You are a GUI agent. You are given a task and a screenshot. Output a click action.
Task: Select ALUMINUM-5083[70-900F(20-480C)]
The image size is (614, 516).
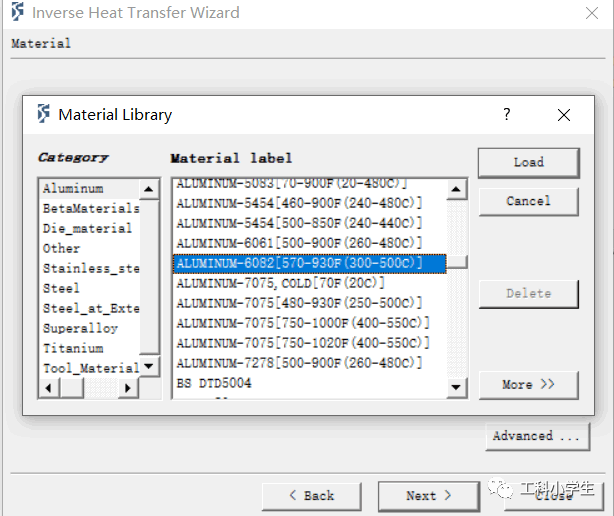pyautogui.click(x=309, y=184)
